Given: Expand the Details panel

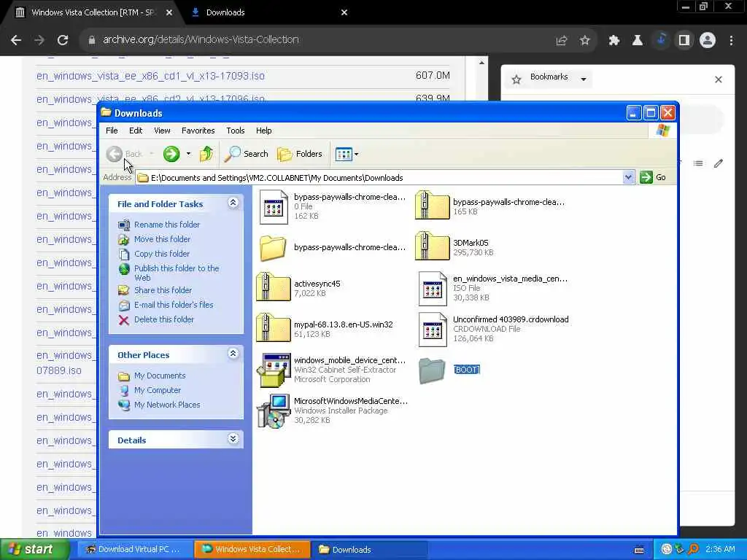Looking at the screenshot, I should 233,438.
